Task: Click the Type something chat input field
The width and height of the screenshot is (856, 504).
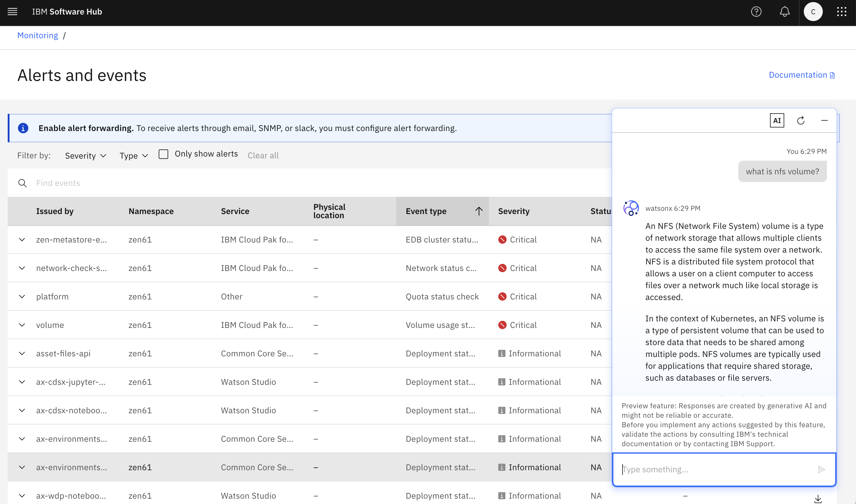Action: [713, 469]
